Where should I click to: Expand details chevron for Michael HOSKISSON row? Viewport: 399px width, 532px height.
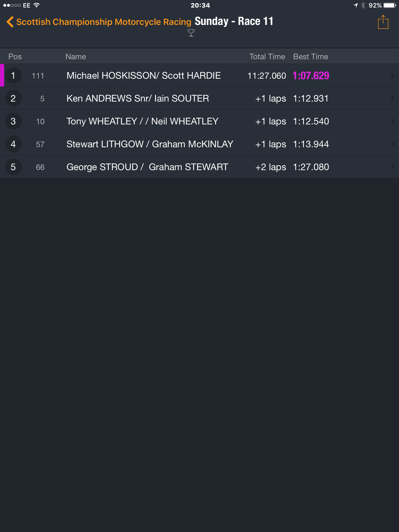(x=392, y=76)
